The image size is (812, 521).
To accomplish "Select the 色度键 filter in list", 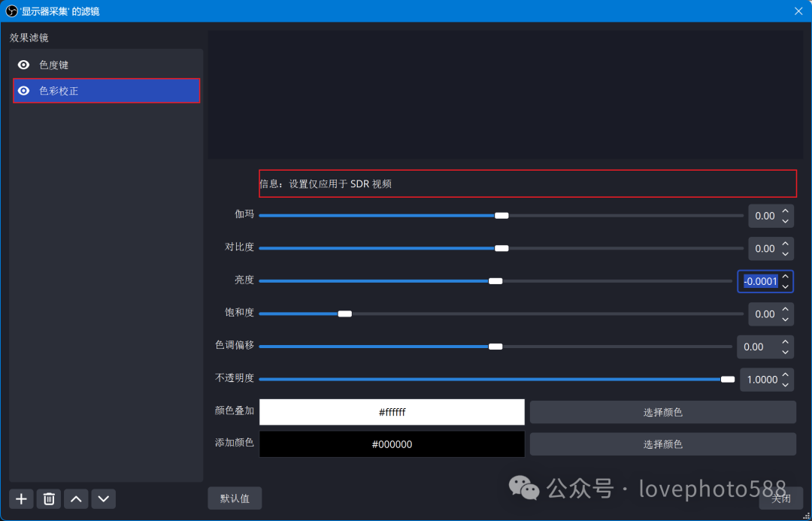I will [x=105, y=65].
